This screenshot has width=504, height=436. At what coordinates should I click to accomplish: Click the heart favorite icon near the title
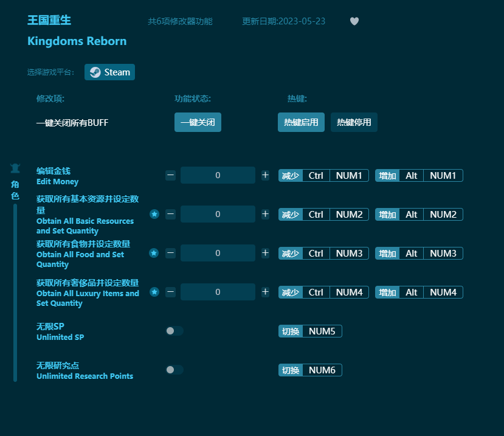[x=354, y=21]
